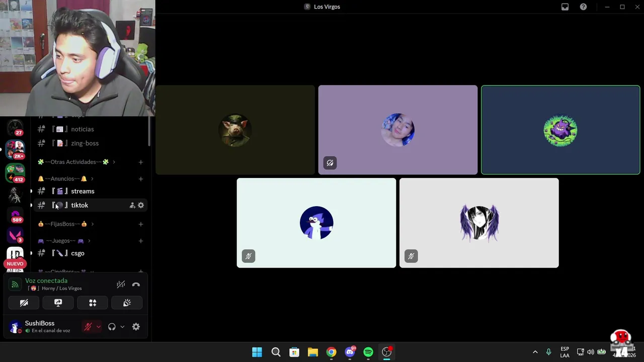Screen dimensions: 644x362
Task: Select server icon above NUEVO badge
Action: pyautogui.click(x=15, y=254)
